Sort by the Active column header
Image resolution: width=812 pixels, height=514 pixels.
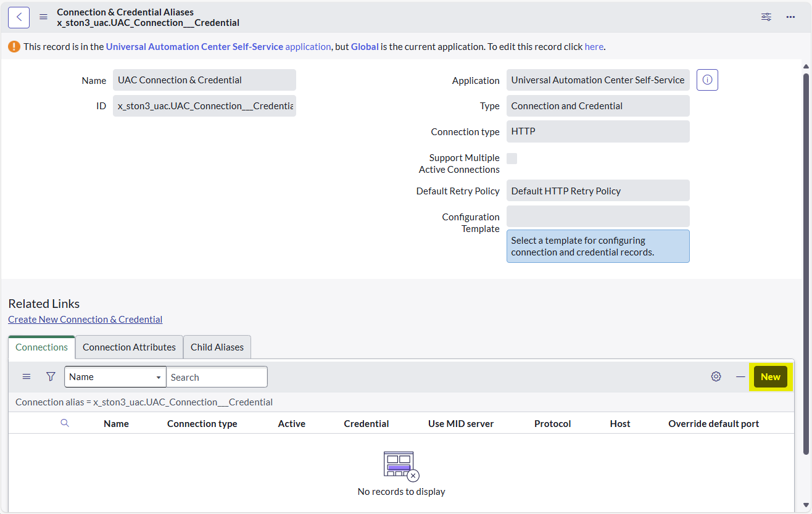(292, 423)
